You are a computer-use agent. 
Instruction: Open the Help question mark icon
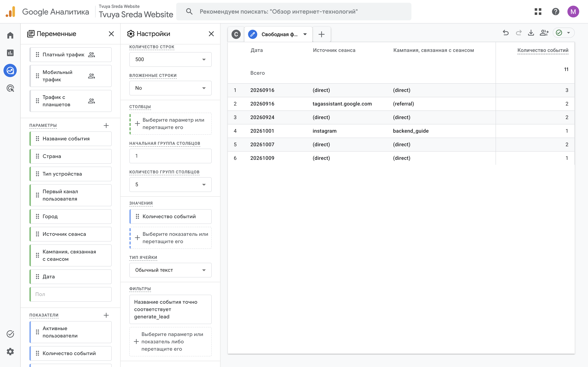555,12
